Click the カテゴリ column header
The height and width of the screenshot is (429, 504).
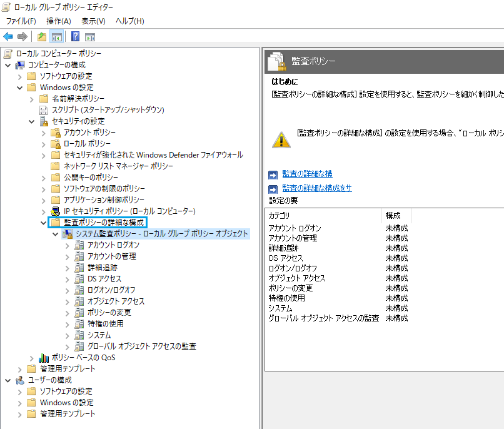click(323, 216)
